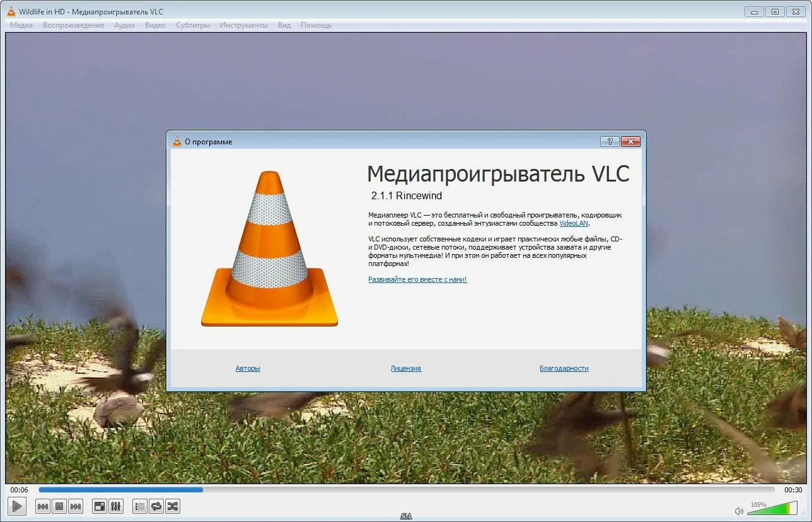Open the Воспроизведение menu
This screenshot has width=812, height=522.
click(73, 25)
